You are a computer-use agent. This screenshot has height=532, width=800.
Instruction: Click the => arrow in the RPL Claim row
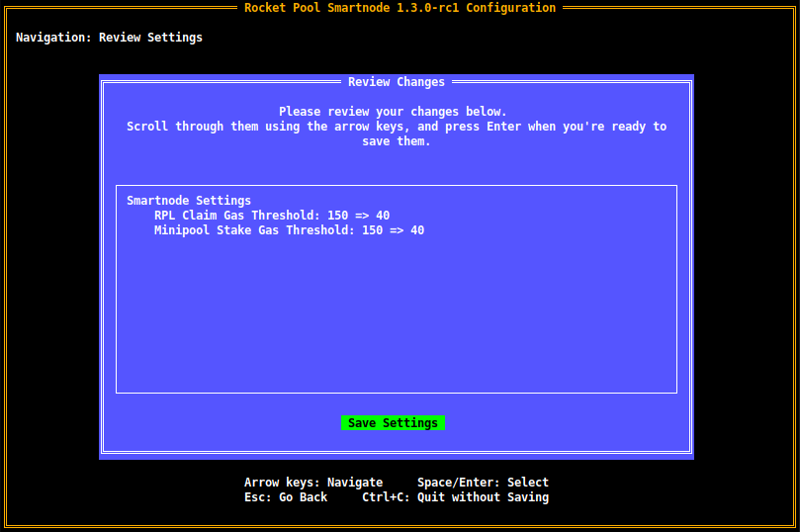(358, 216)
